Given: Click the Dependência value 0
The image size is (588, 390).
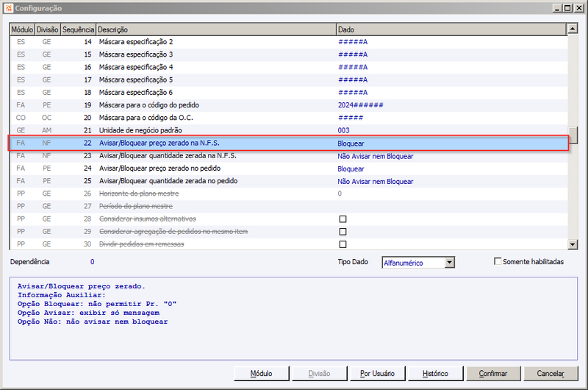Looking at the screenshot, I should click(x=93, y=262).
